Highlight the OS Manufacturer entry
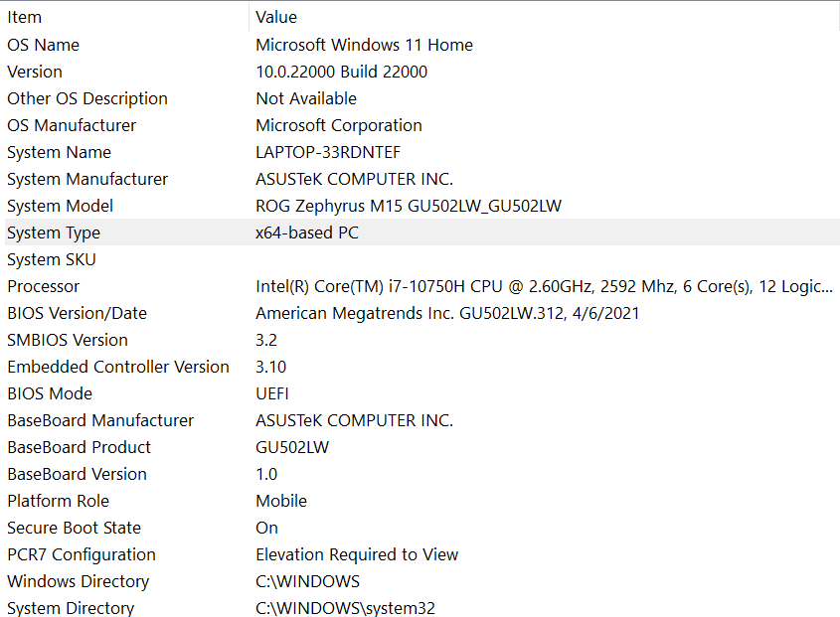 pyautogui.click(x=72, y=125)
